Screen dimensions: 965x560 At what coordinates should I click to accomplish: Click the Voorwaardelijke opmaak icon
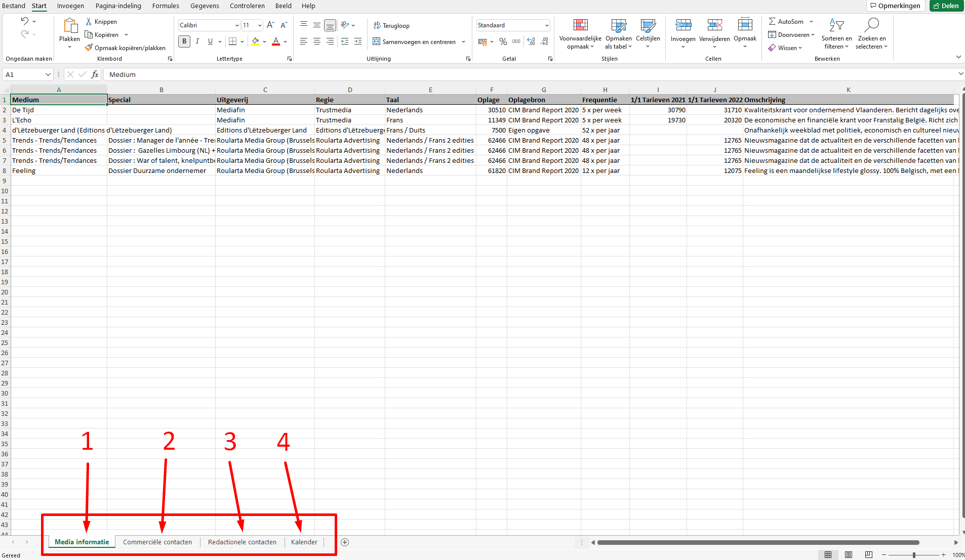click(580, 25)
